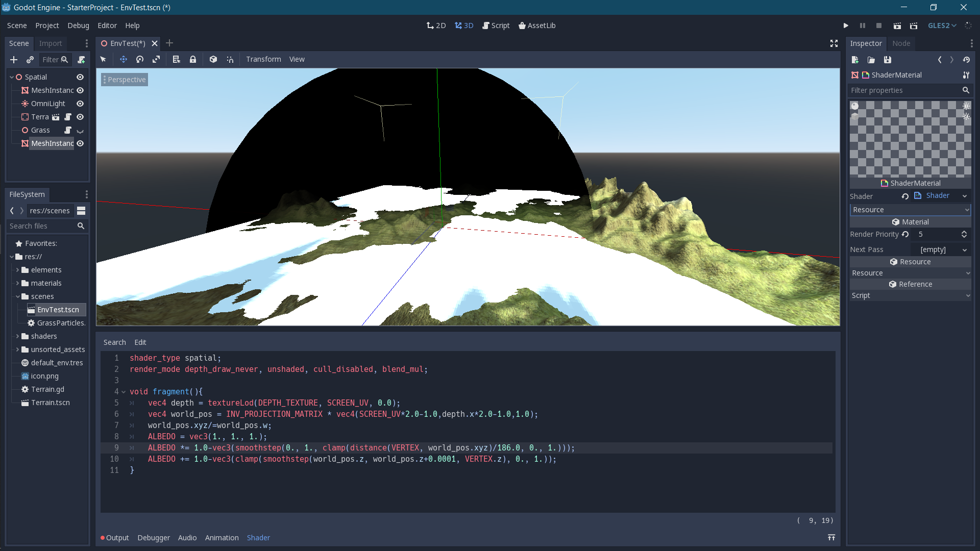
Task: Switch to the Debugger bottom panel
Action: pos(154,537)
